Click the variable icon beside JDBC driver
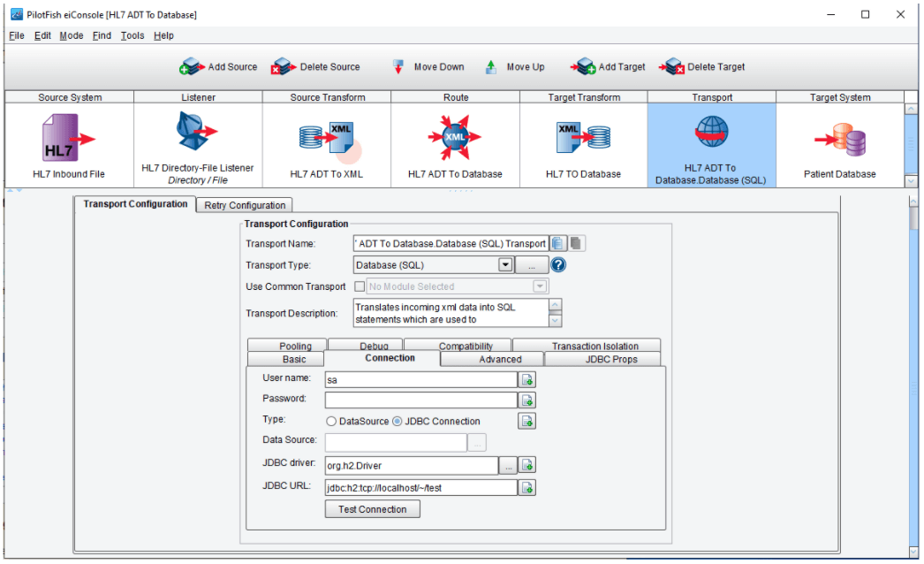This screenshot has width=924, height=564. [526, 466]
